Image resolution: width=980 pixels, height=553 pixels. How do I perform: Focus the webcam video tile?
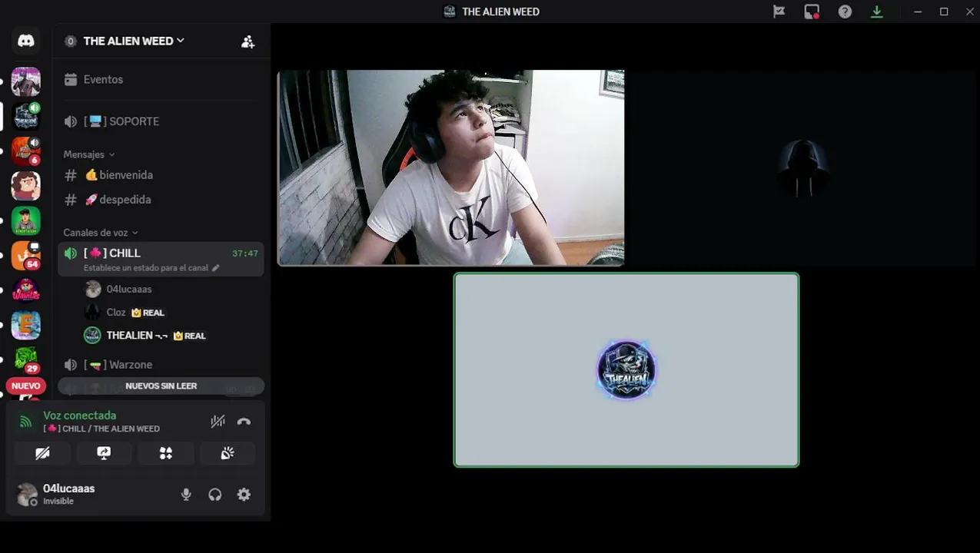coord(450,168)
